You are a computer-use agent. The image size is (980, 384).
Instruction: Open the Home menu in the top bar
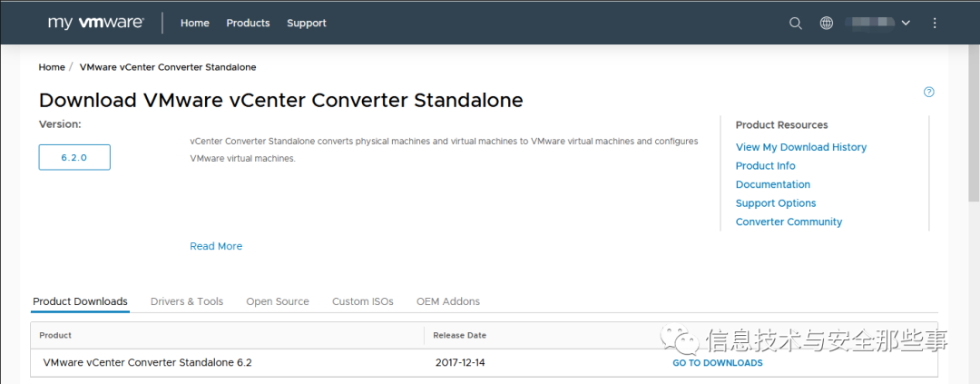tap(195, 23)
